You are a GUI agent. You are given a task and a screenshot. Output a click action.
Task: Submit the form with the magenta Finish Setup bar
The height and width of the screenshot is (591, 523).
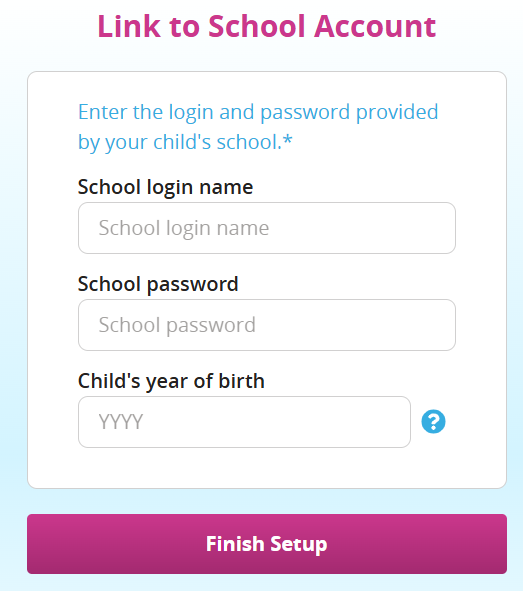[x=267, y=544]
